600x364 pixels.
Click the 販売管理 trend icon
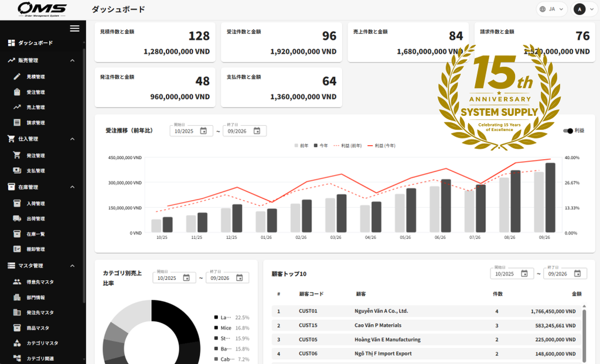pos(12,60)
